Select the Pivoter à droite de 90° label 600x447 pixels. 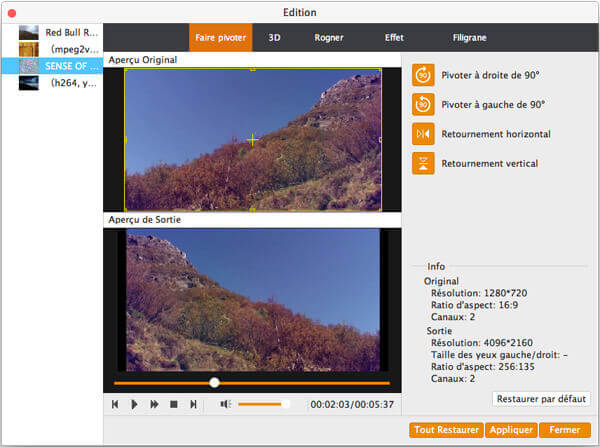[491, 75]
